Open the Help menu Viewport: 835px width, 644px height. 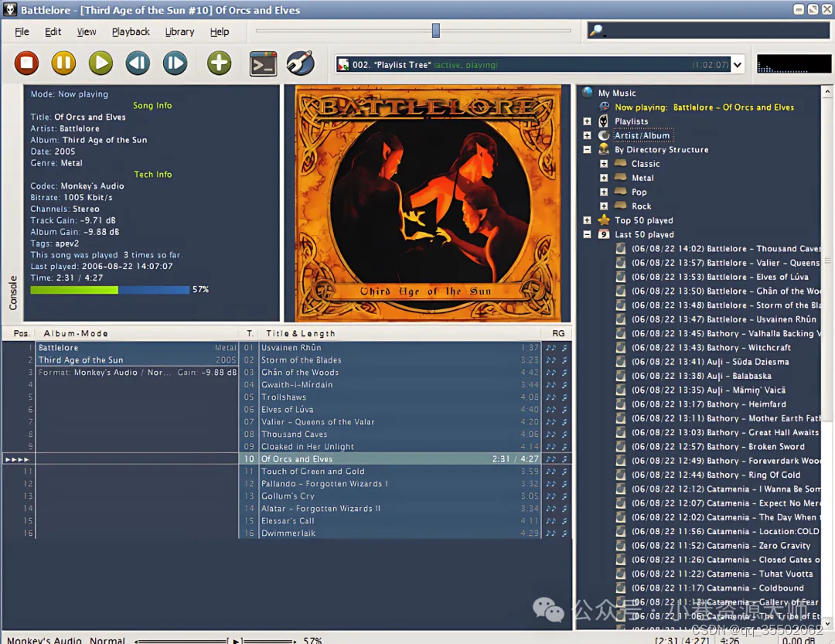pyautogui.click(x=220, y=32)
